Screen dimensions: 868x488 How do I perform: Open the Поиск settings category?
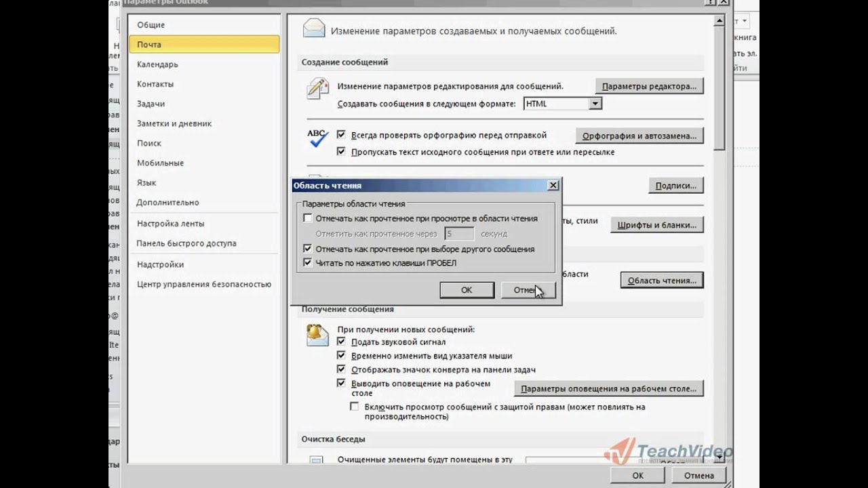(203, 143)
